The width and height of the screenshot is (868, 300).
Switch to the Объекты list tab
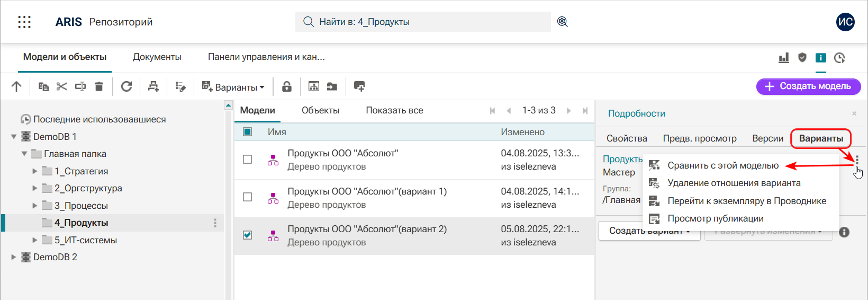[x=320, y=111]
